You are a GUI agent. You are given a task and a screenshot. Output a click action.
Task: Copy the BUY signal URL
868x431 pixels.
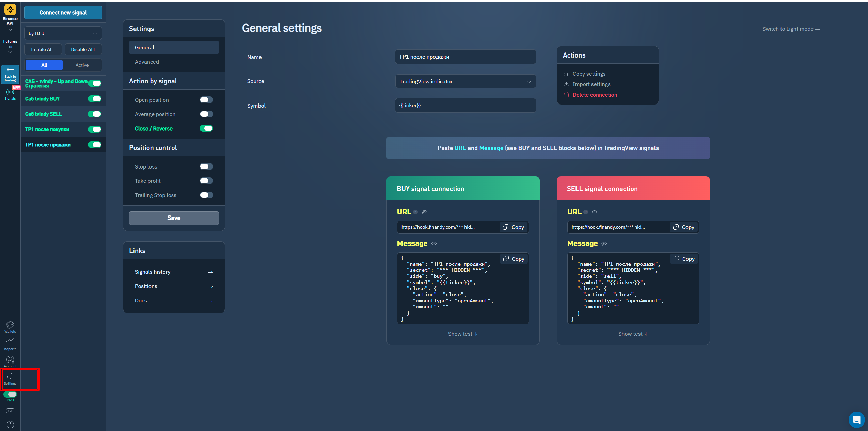click(x=514, y=227)
